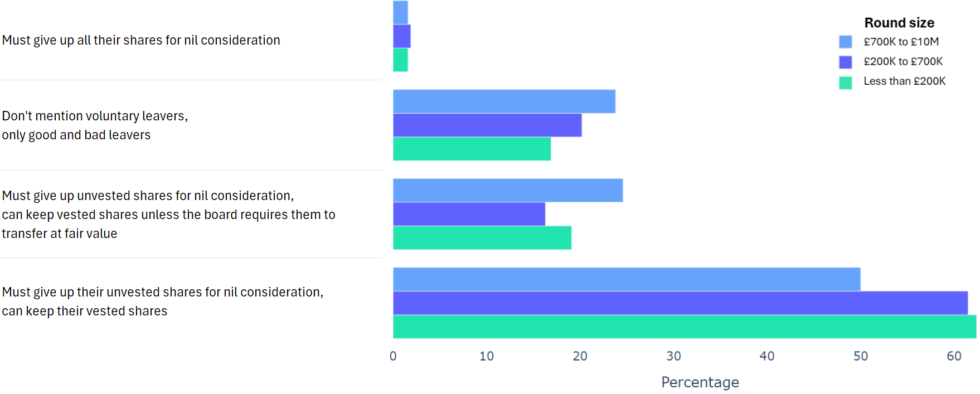Image resolution: width=980 pixels, height=394 pixels.
Task: Select the 'Percentage' x-axis title
Action: [700, 382]
